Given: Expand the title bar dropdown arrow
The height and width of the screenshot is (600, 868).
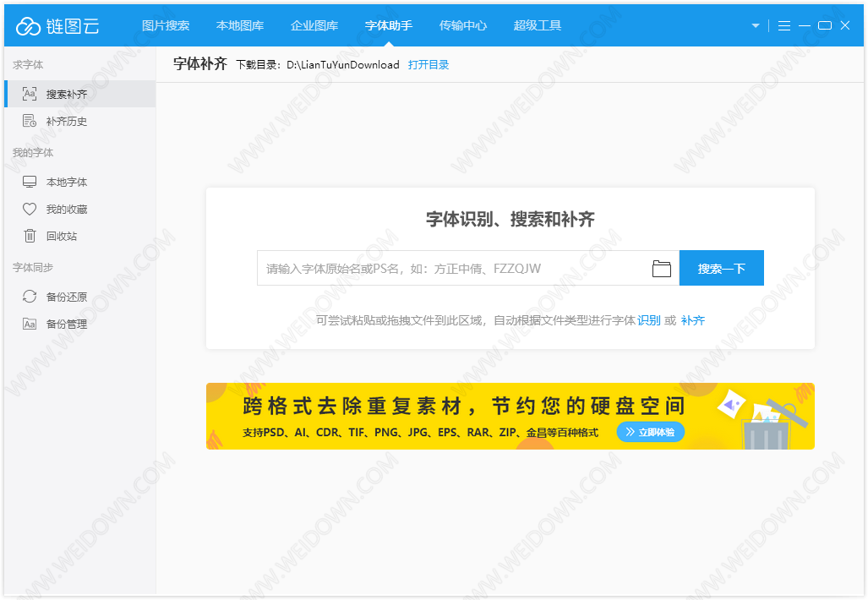Looking at the screenshot, I should (756, 25).
